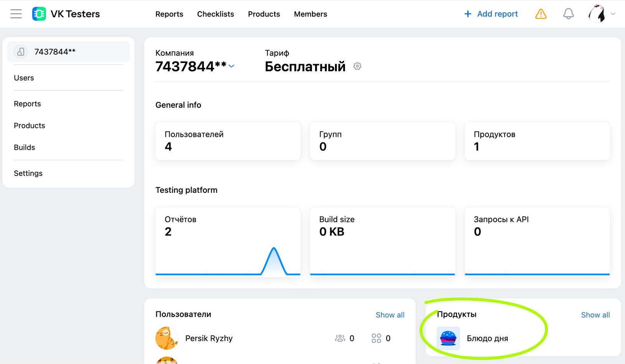Viewport: 625px width, 364px height.
Task: Go to Builds in sidebar
Action: (24, 148)
